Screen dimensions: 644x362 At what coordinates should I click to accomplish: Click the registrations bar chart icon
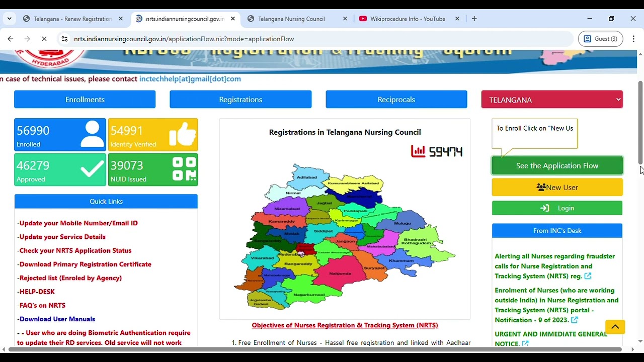pos(418,151)
